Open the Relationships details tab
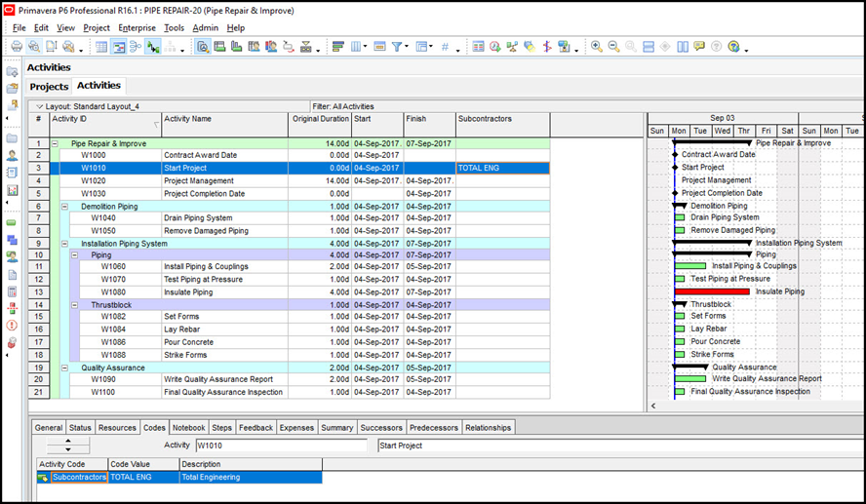 click(488, 428)
